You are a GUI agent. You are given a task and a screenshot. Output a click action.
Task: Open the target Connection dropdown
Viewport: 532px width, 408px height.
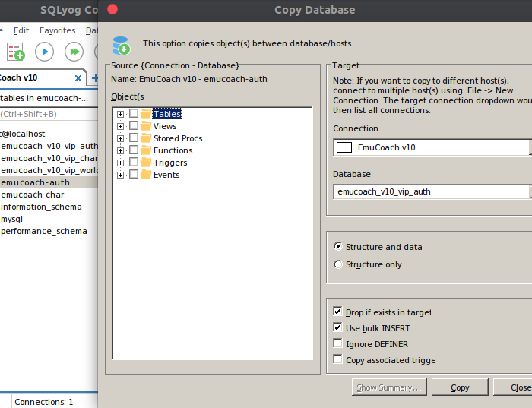click(x=432, y=147)
